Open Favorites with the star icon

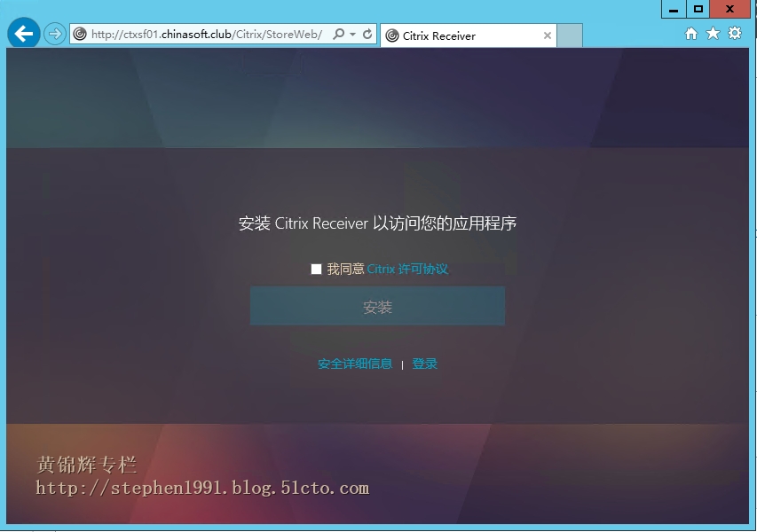(713, 34)
